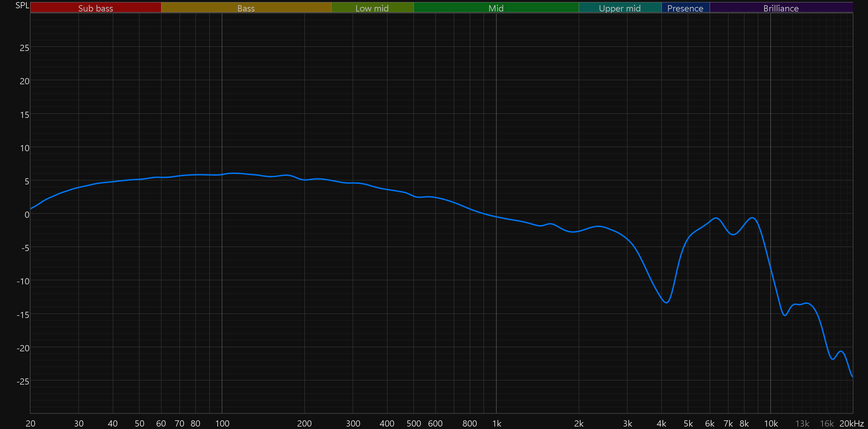Click the Low mid band header
868x429 pixels.
tap(372, 8)
